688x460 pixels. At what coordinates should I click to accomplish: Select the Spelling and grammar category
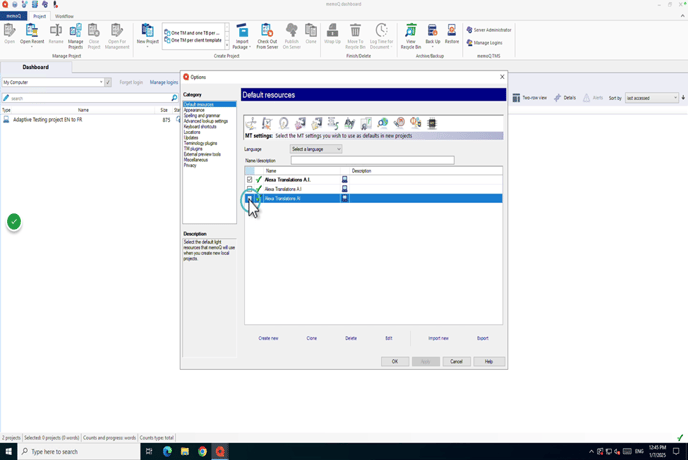tap(202, 115)
